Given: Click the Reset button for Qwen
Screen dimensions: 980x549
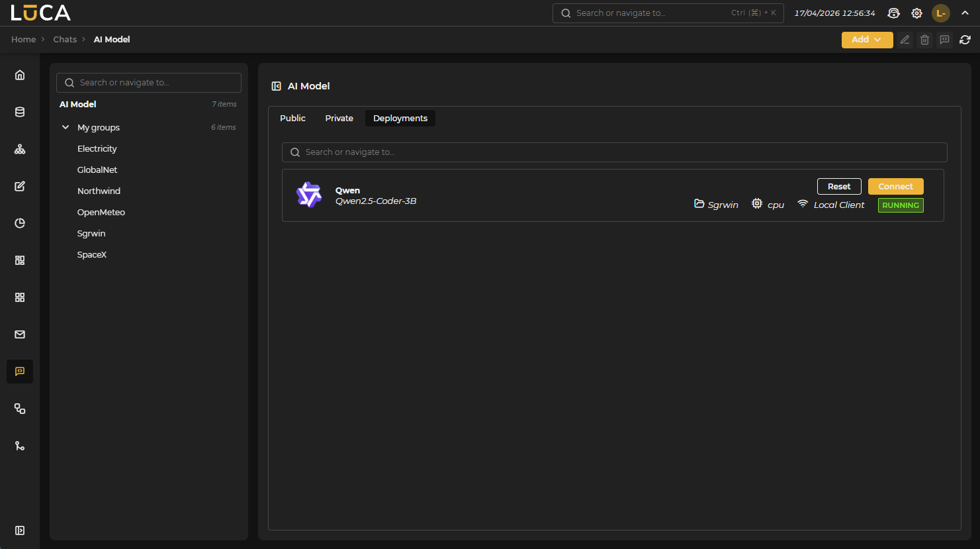Looking at the screenshot, I should tap(839, 187).
